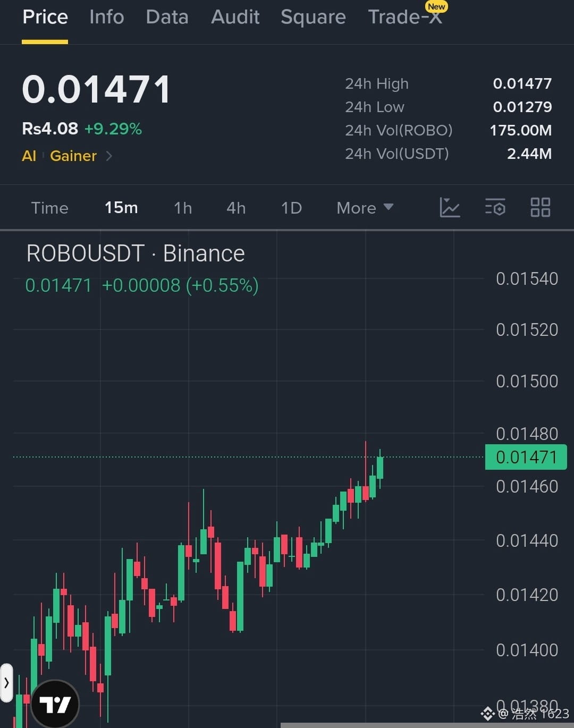Select the 1h interval
The image size is (574, 728).
click(183, 208)
